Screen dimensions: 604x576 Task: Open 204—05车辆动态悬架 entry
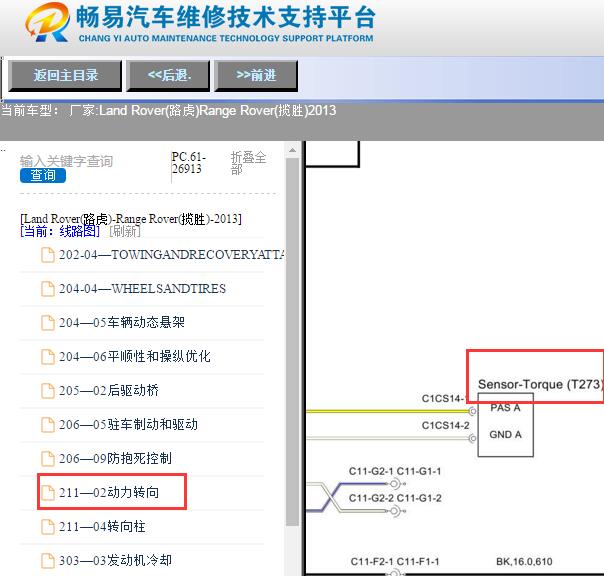pyautogui.click(x=122, y=322)
